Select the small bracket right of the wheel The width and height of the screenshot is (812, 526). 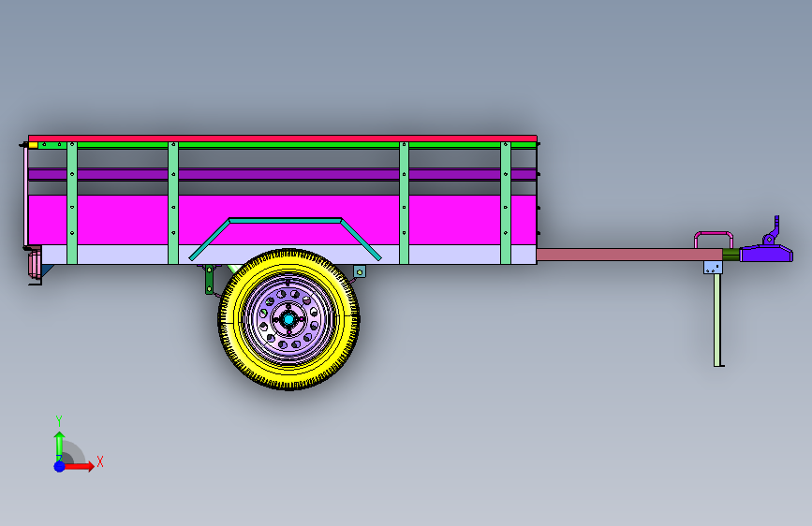pos(360,271)
